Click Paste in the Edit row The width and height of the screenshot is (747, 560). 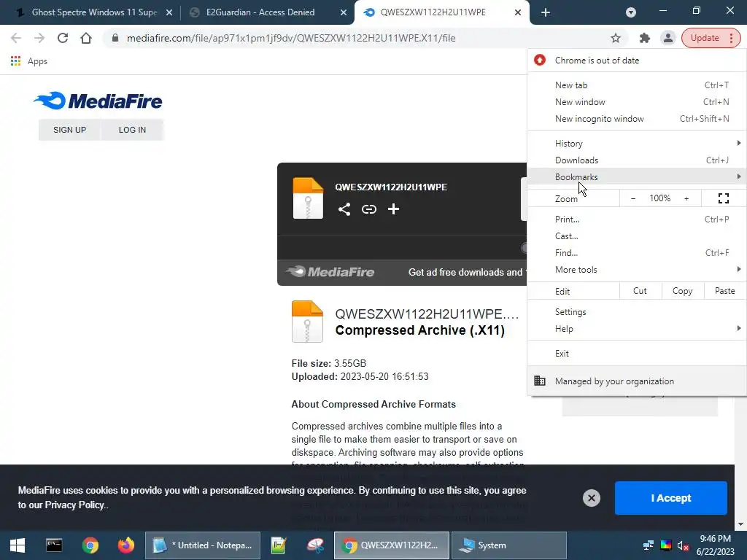point(724,291)
